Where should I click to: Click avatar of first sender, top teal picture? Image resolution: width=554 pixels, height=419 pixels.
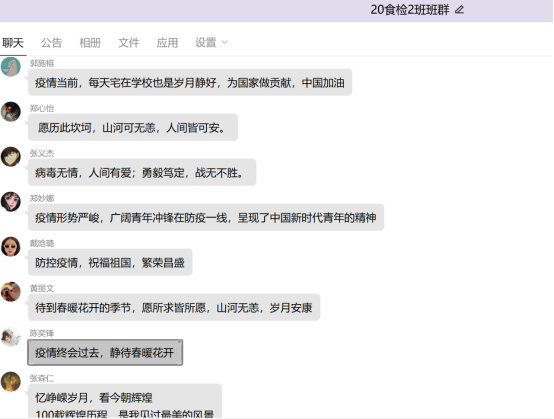coord(11,67)
